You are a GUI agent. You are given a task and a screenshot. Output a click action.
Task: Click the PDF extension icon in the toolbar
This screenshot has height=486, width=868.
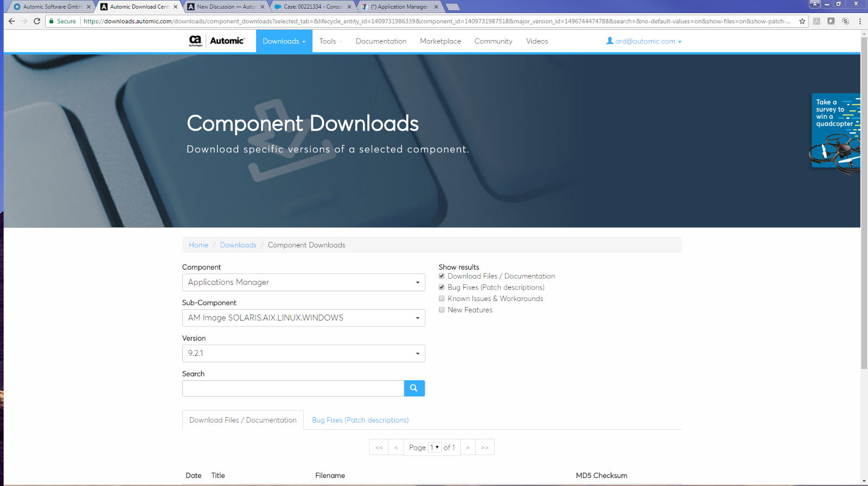tap(816, 21)
